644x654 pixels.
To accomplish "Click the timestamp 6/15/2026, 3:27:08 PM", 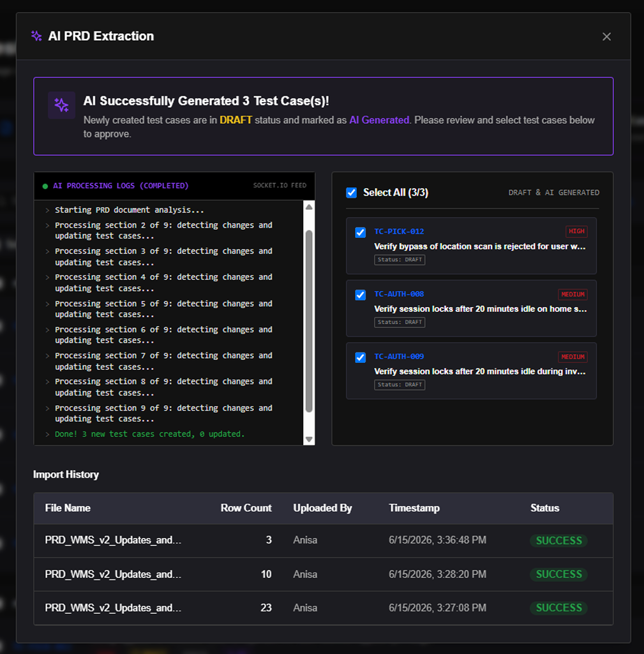I will (x=438, y=608).
